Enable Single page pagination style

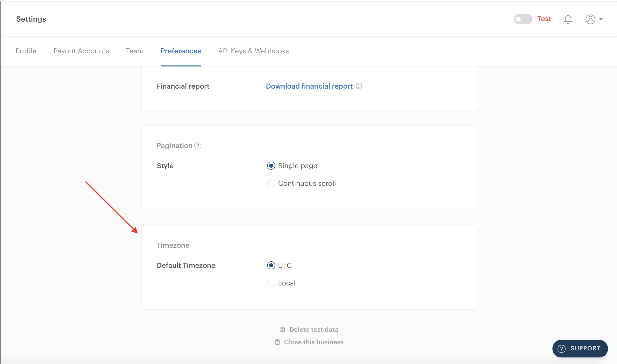coord(270,166)
